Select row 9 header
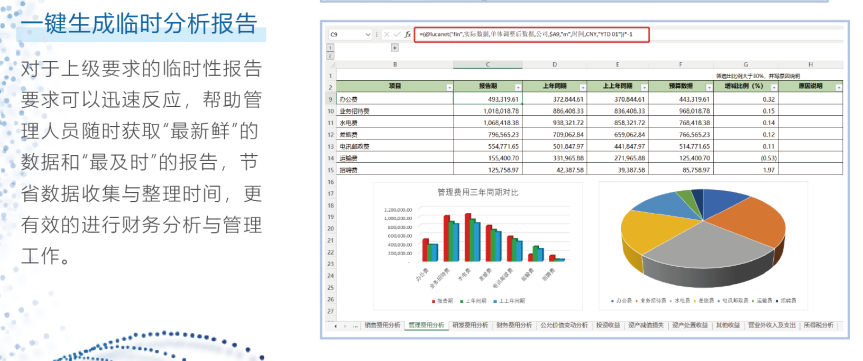Screen dimensions: 863x361 [330, 99]
